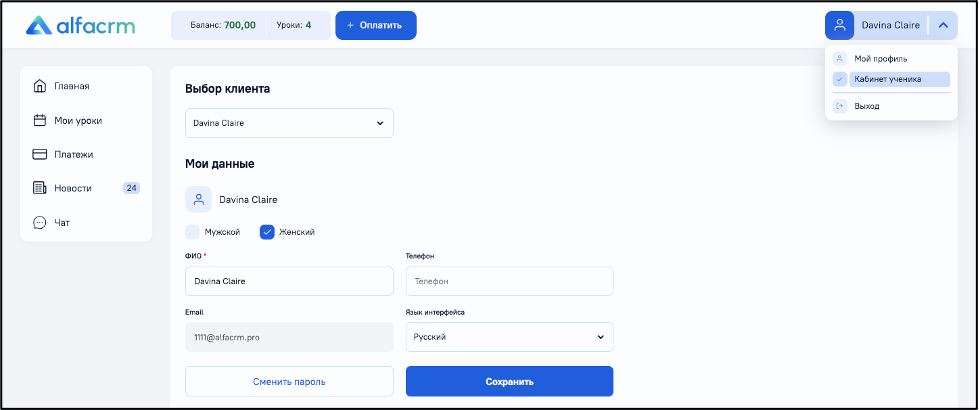
Task: Collapse the user menu chevron
Action: point(943,26)
